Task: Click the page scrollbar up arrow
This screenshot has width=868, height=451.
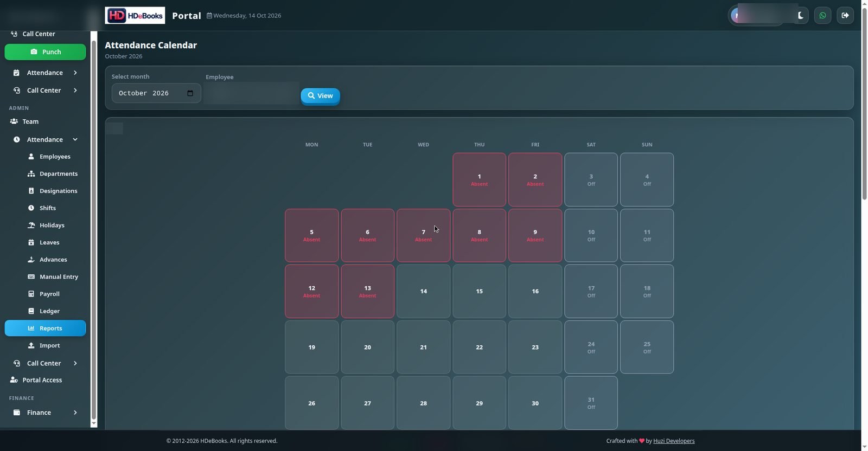Action: tap(865, 4)
